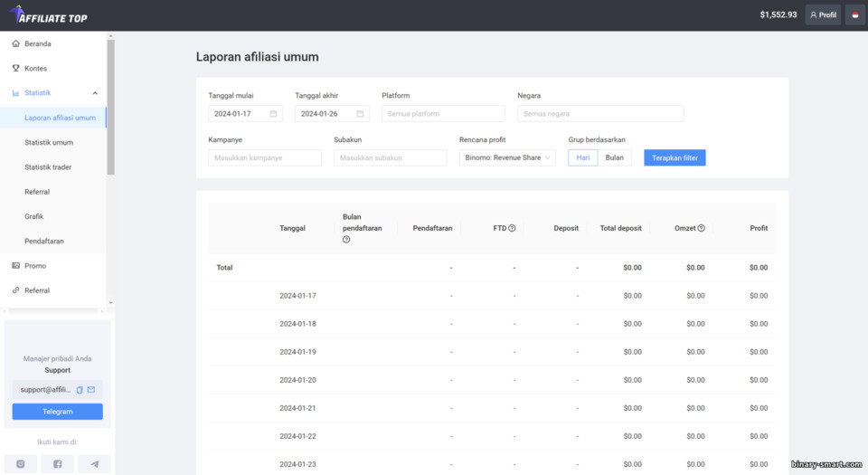Screen dimensions: 868x475
Task: Click the Pendaftaran column header
Action: click(432, 228)
